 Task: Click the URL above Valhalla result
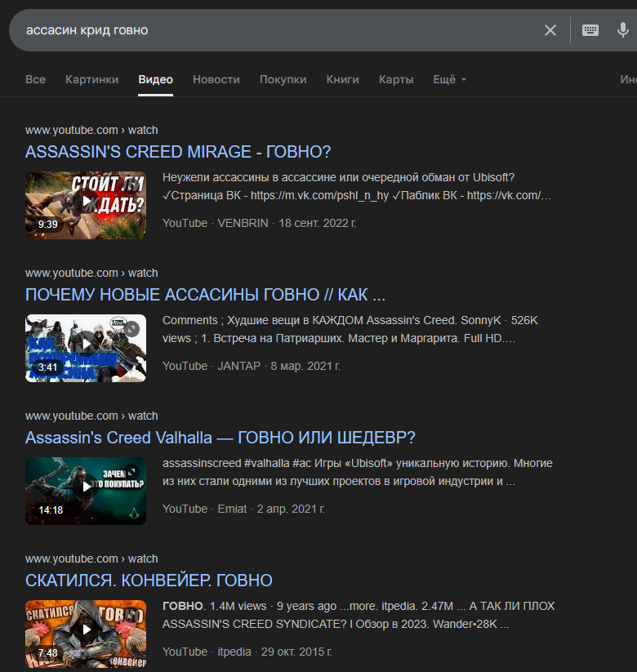click(x=91, y=416)
